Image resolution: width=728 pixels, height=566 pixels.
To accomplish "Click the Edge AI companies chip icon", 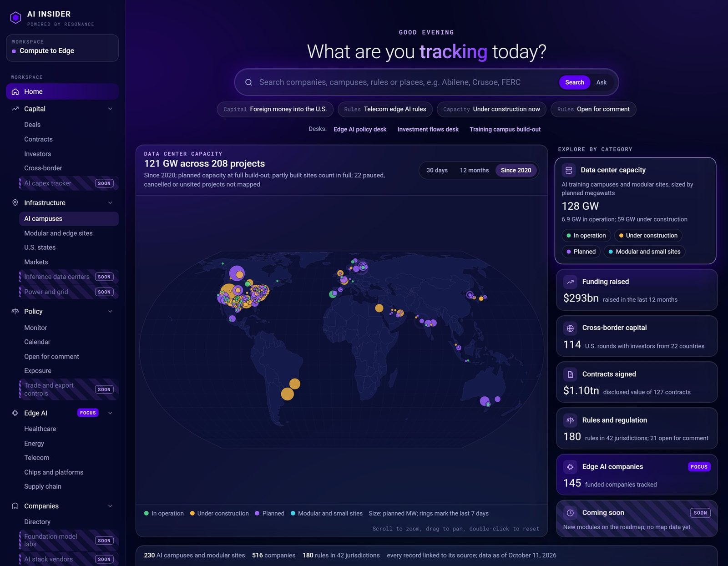I will (x=570, y=467).
